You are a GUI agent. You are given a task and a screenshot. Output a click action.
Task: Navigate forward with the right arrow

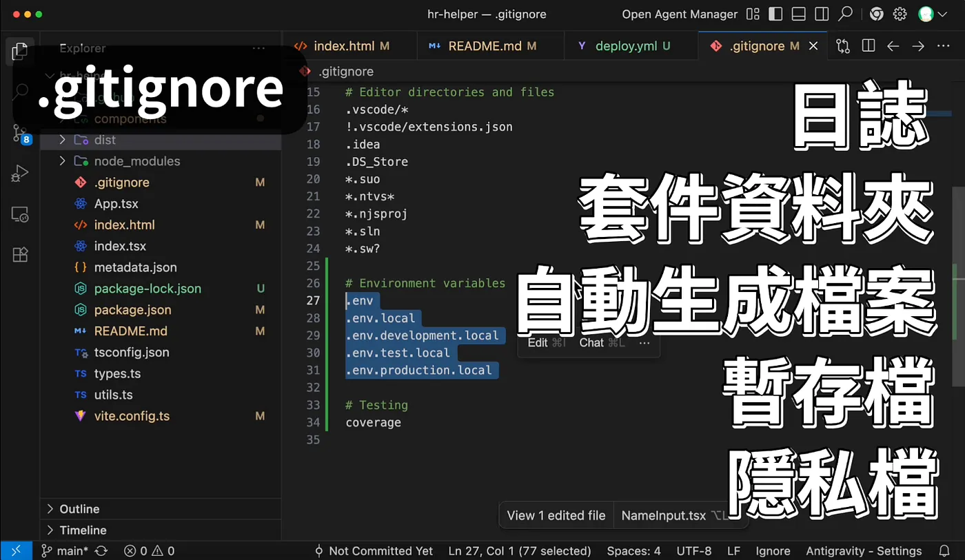pyautogui.click(x=918, y=46)
